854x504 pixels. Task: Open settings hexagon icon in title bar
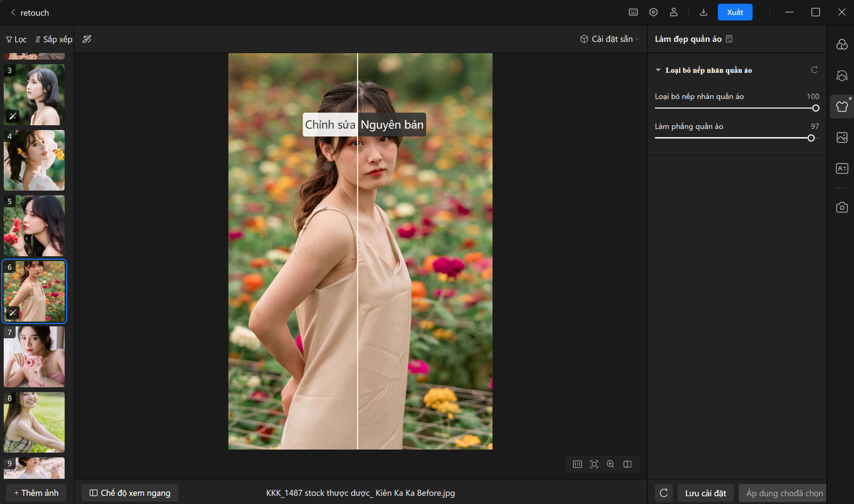pyautogui.click(x=653, y=12)
